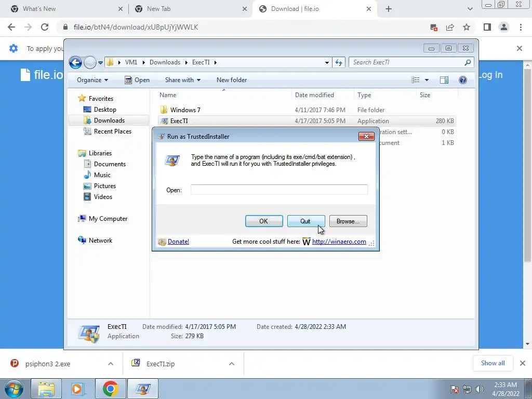Click the Search ExecTI field
532x399 pixels.
[407, 62]
